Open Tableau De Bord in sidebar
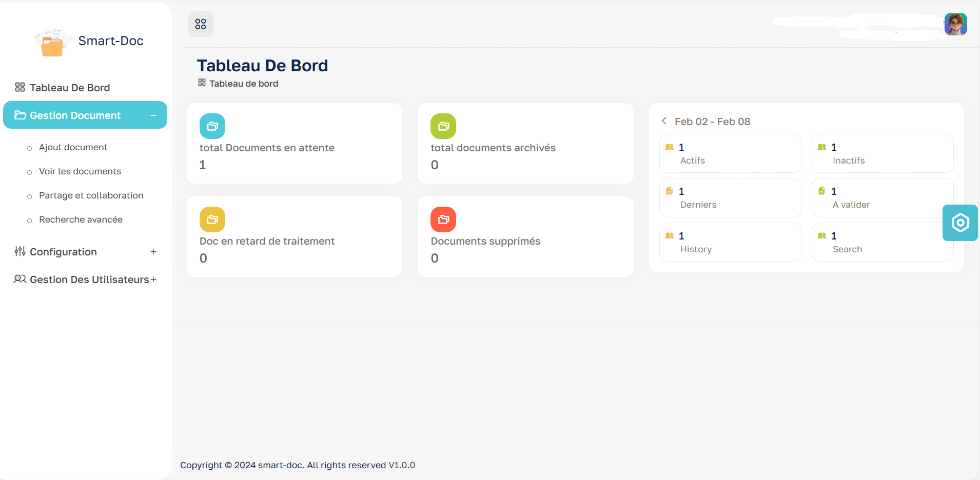Image resolution: width=980 pixels, height=480 pixels. pos(70,88)
